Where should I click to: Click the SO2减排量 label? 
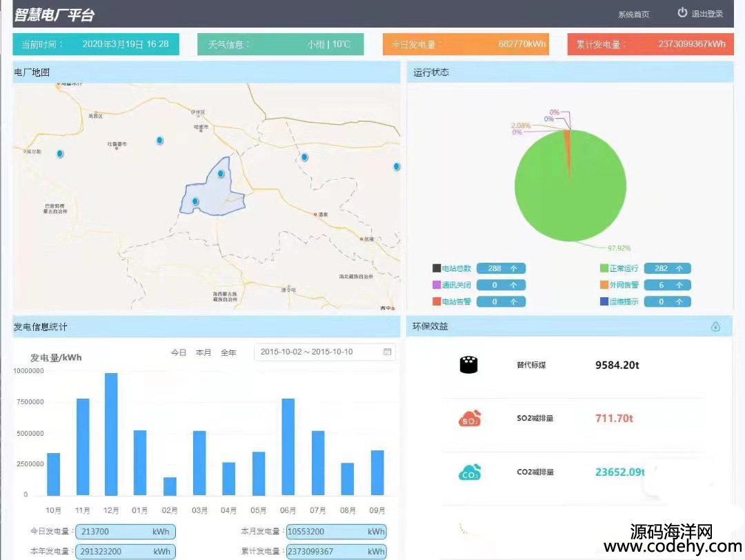pos(535,419)
